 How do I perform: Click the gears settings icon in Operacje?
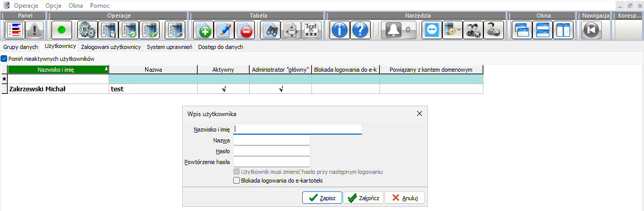point(88,30)
